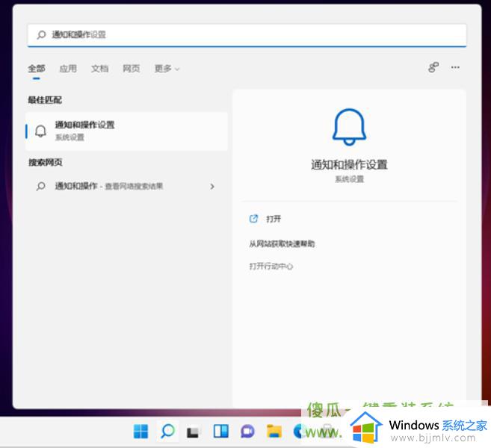Open best match 通知和操作设置 result
Image resolution: width=491 pixels, height=448 pixels.
click(126, 131)
